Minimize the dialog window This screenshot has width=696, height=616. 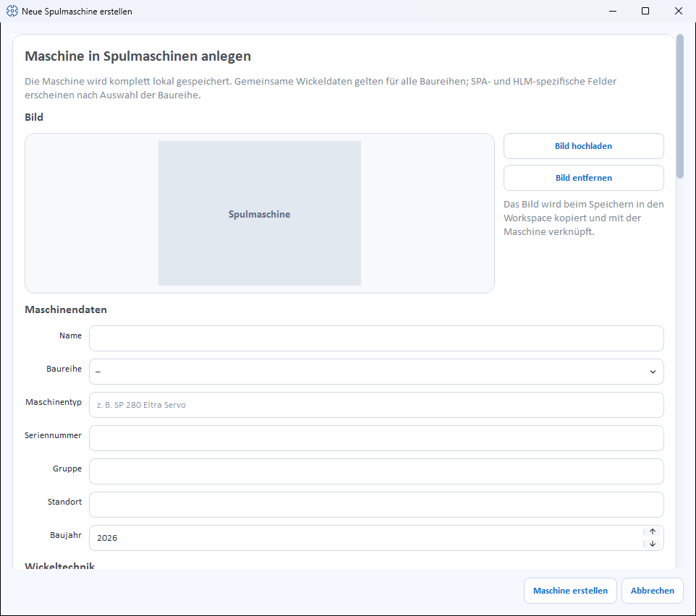click(x=613, y=11)
